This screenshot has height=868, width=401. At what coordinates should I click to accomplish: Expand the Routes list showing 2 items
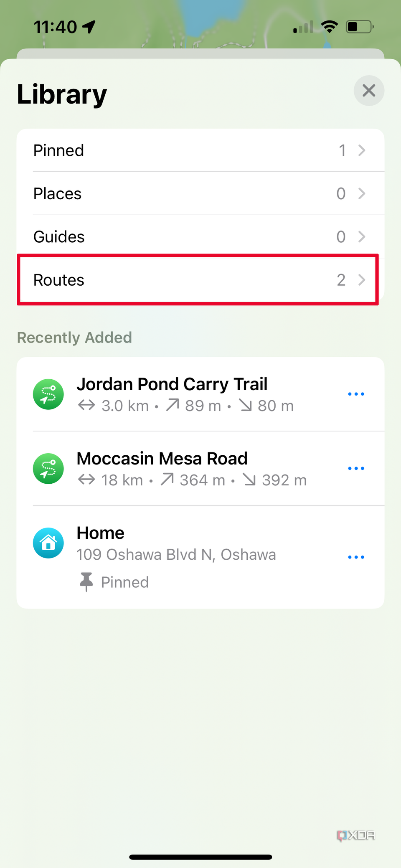[200, 280]
